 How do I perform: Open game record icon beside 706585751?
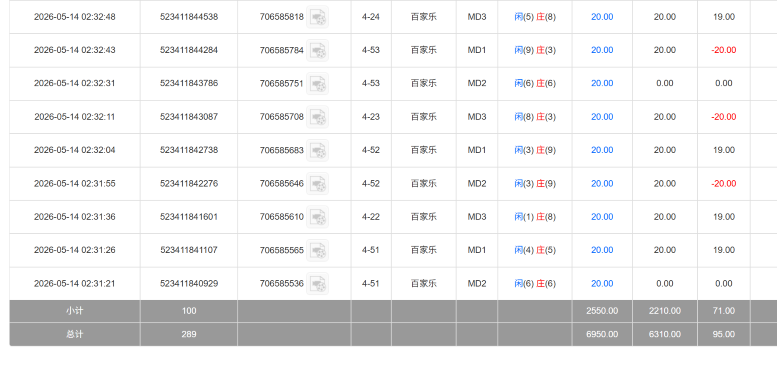317,83
